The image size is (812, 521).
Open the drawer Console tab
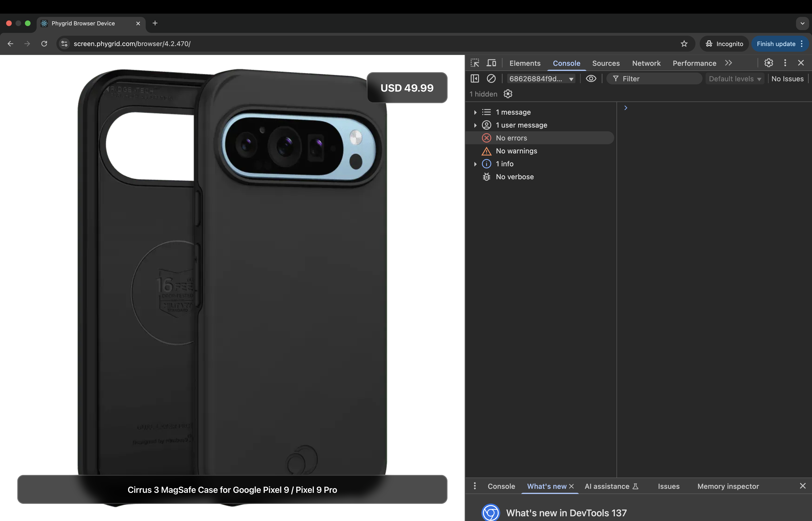pyautogui.click(x=501, y=486)
